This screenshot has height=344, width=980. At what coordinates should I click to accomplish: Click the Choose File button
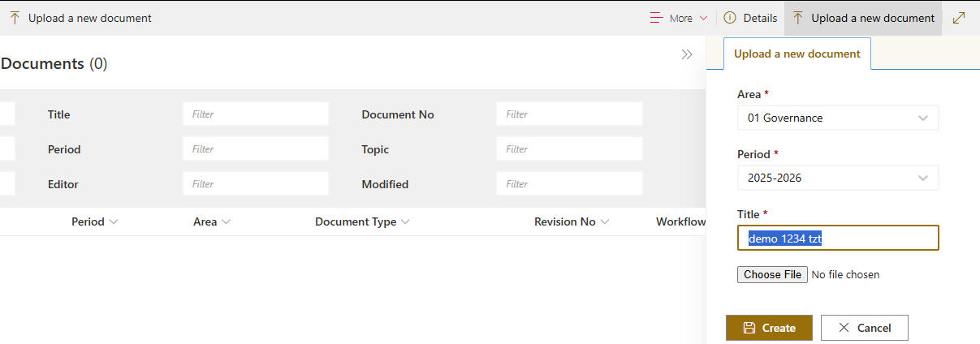click(x=773, y=274)
